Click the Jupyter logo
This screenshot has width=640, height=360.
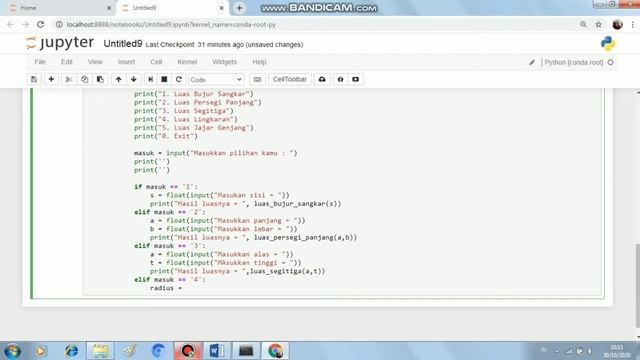pyautogui.click(x=60, y=43)
